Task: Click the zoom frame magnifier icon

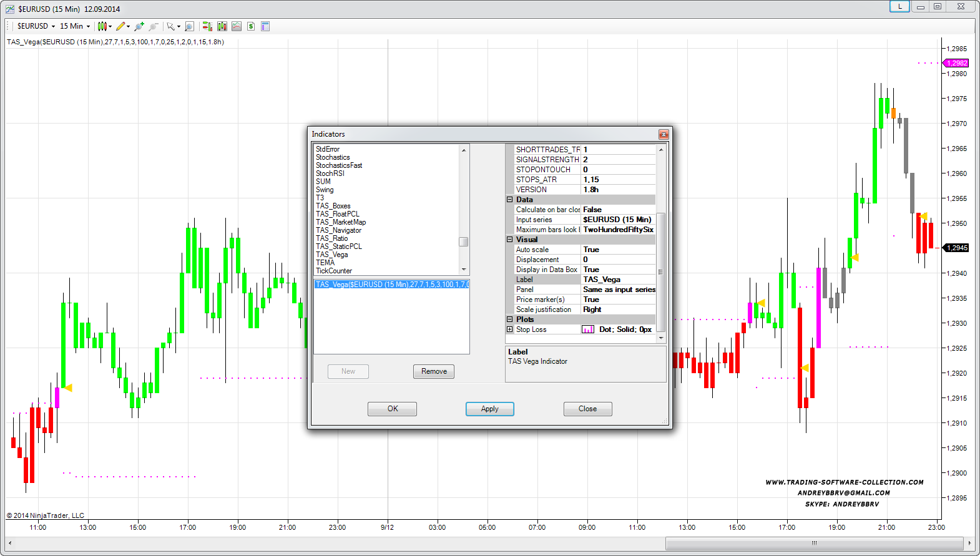Action: point(189,26)
